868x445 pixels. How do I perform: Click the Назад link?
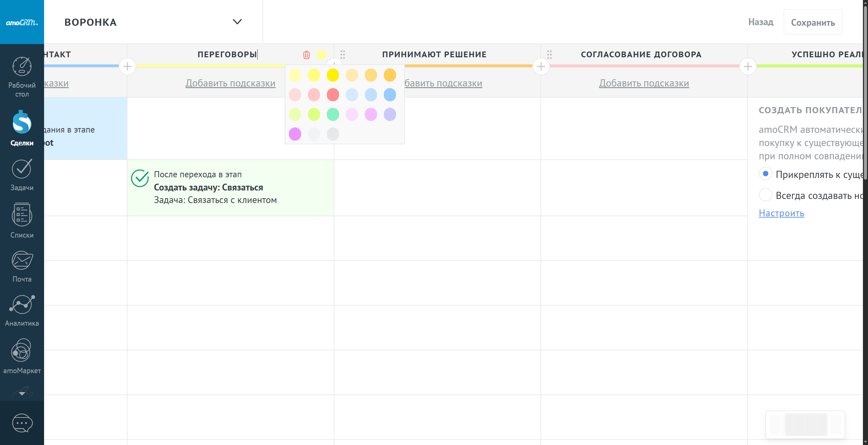[x=761, y=22]
